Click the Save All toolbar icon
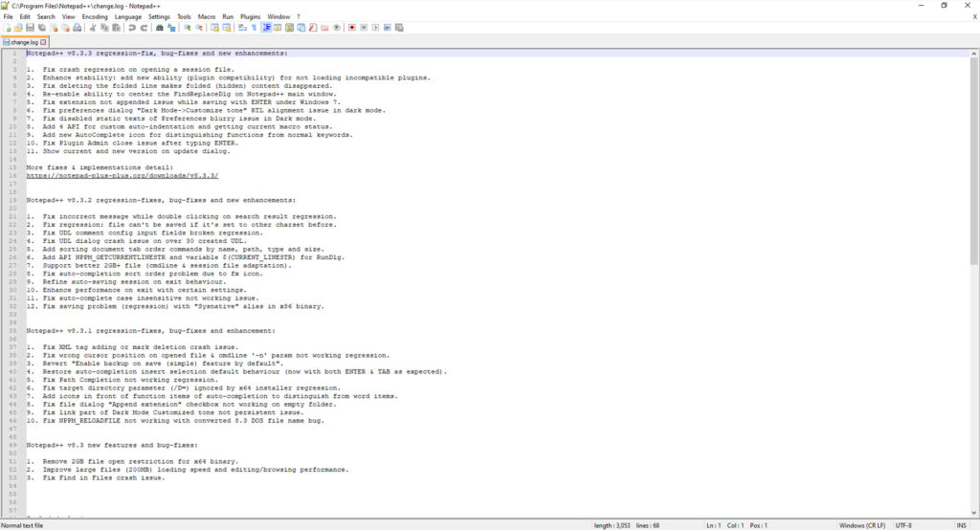Viewport: 980px width, 530px height. pyautogui.click(x=42, y=28)
